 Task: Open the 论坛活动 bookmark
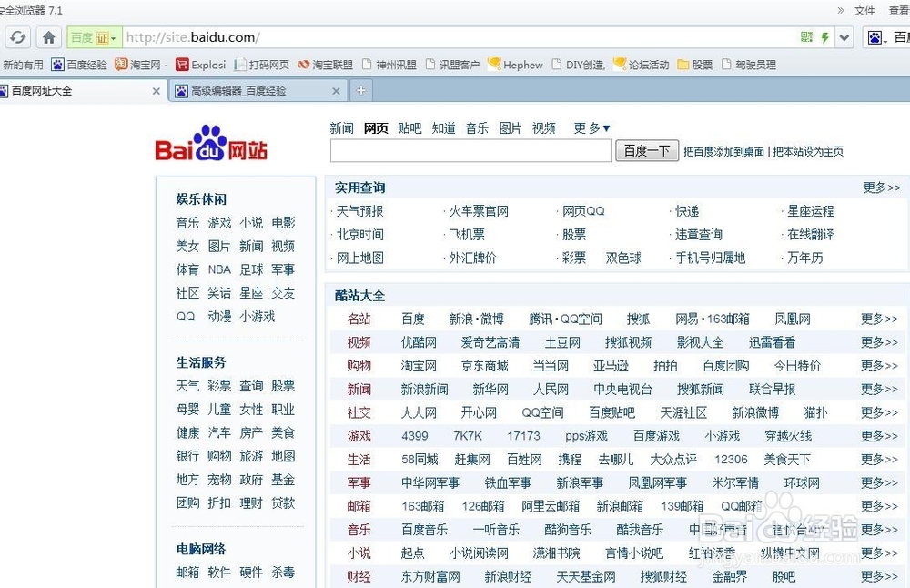642,65
